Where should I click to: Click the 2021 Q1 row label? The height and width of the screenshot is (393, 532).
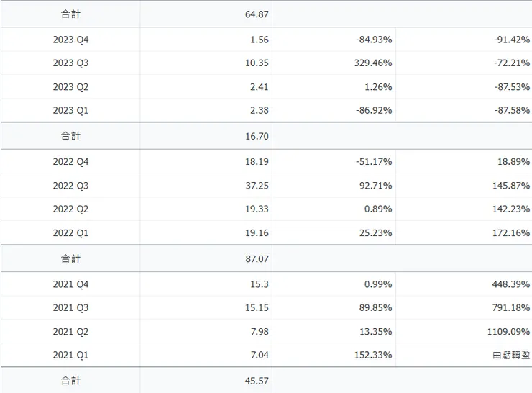click(x=70, y=355)
